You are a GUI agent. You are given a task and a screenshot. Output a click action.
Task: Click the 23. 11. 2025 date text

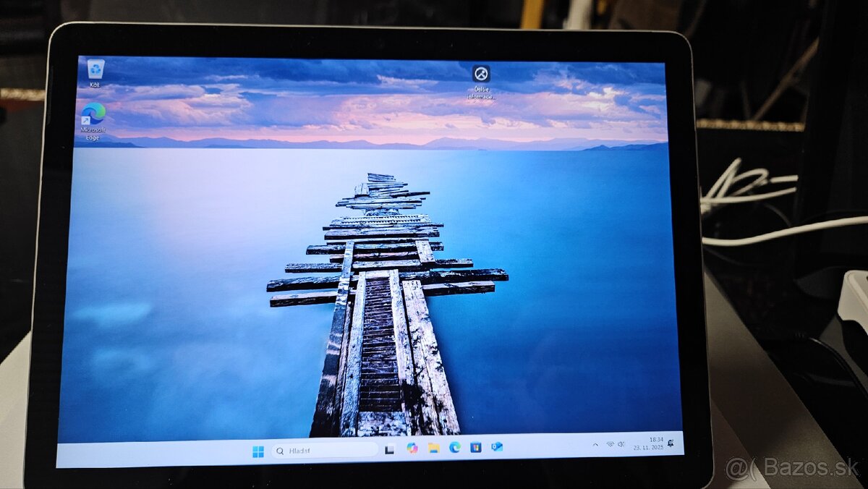pyautogui.click(x=647, y=448)
